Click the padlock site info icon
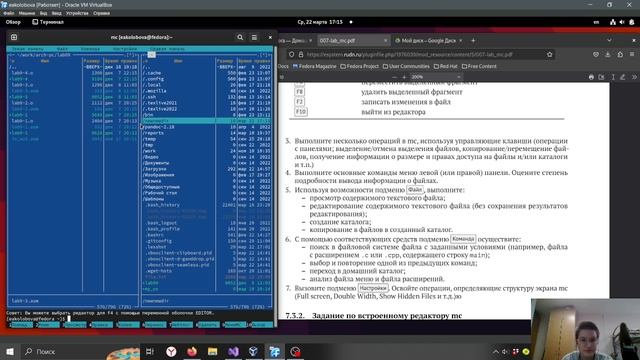 pyautogui.click(x=301, y=54)
